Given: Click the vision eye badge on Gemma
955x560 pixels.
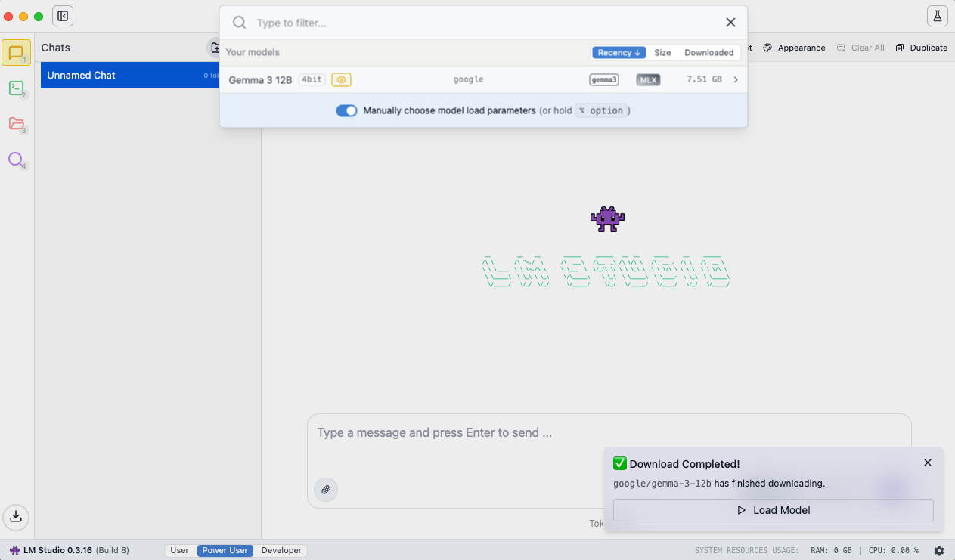Looking at the screenshot, I should pyautogui.click(x=341, y=79).
